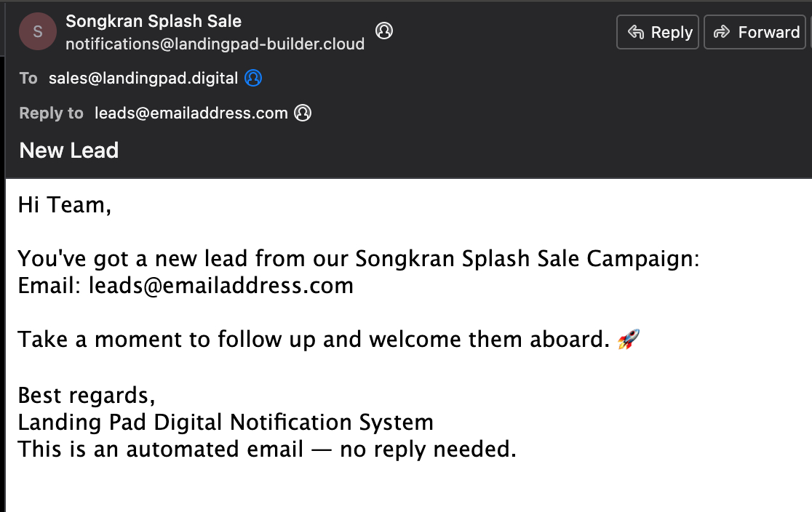Image resolution: width=812 pixels, height=512 pixels.
Task: Click the sender avatar with letter S
Action: pos(38,32)
